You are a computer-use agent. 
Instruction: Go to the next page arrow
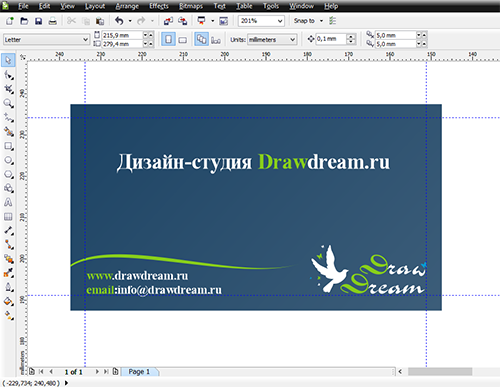[x=97, y=371]
